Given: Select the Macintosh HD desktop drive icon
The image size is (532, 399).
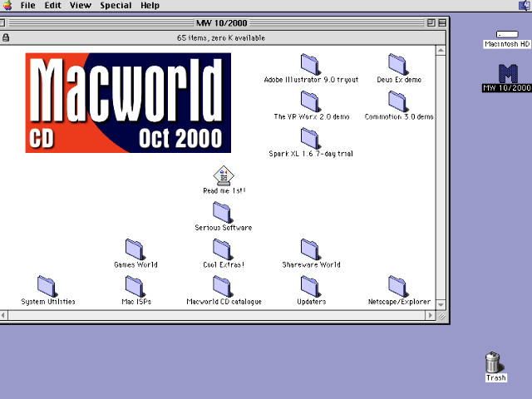Looking at the screenshot, I should coord(507,34).
